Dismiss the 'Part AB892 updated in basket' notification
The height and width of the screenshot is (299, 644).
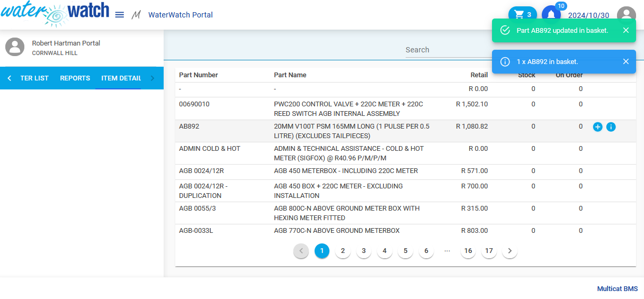click(x=626, y=30)
